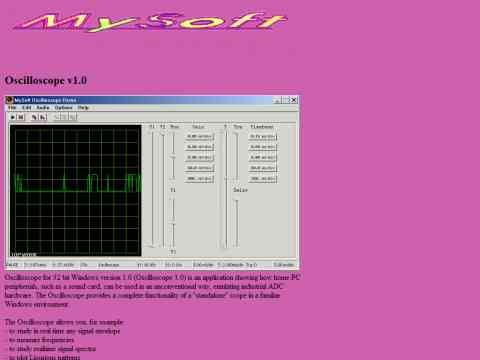Click the toolbar icon right after the pause button

(34, 117)
